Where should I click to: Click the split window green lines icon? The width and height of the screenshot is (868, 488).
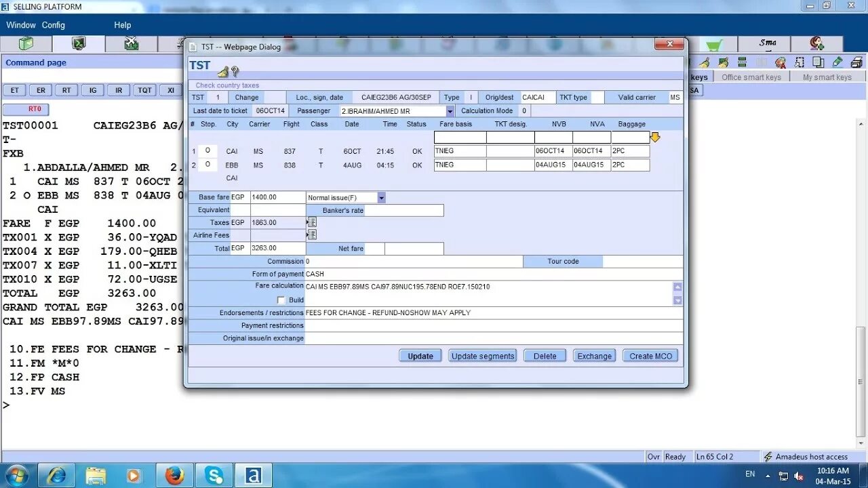point(743,62)
